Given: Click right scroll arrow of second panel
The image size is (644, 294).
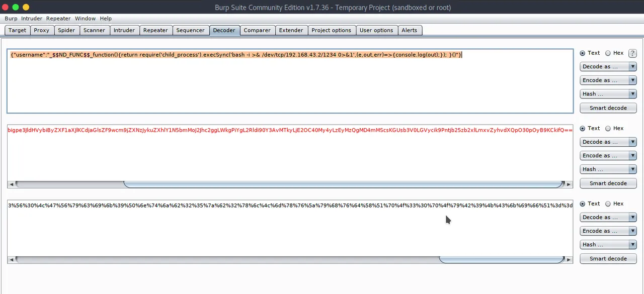Looking at the screenshot, I should [569, 184].
